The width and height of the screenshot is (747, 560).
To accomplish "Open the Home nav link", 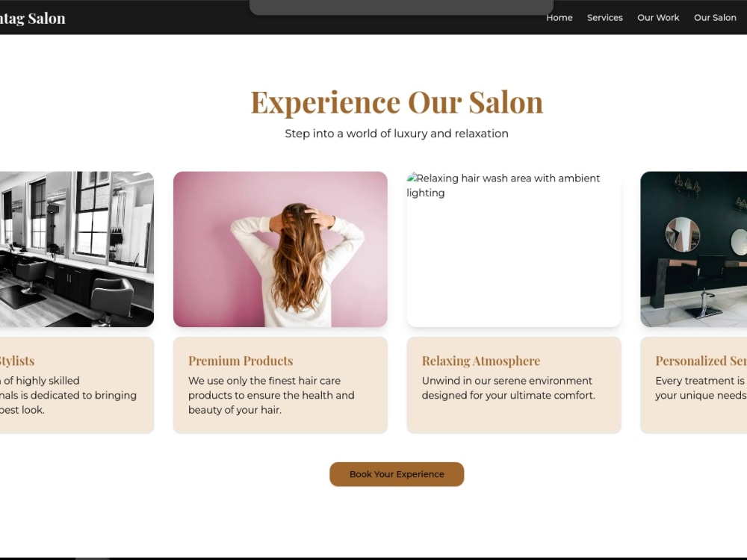I will click(559, 18).
